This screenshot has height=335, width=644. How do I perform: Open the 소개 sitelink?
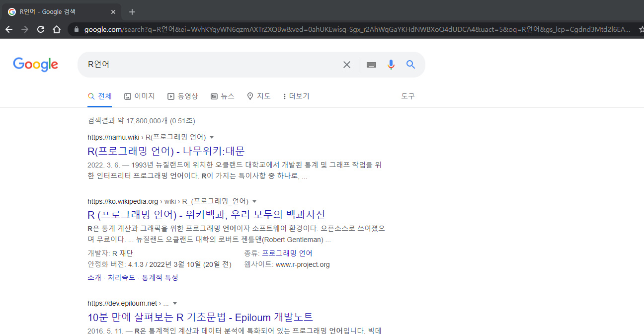point(94,277)
